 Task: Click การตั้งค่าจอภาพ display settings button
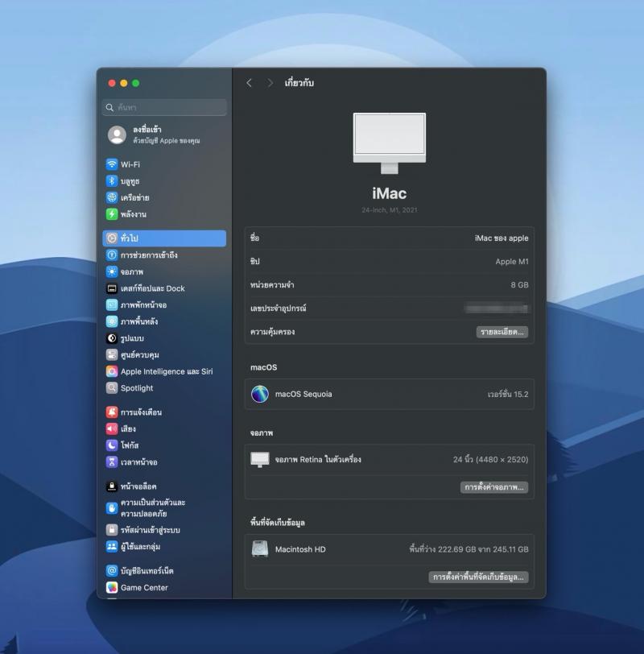[x=494, y=487]
